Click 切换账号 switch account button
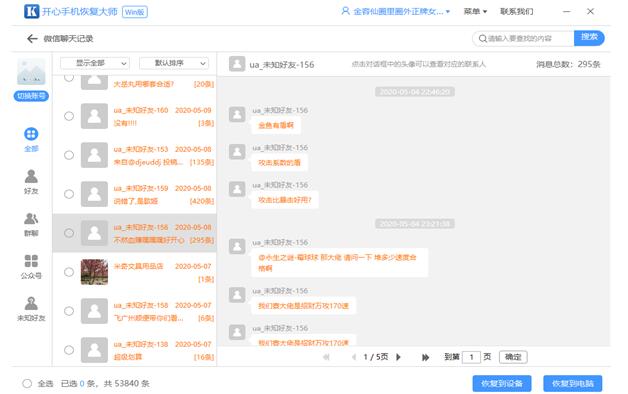The width and height of the screenshot is (628, 394). point(31,96)
